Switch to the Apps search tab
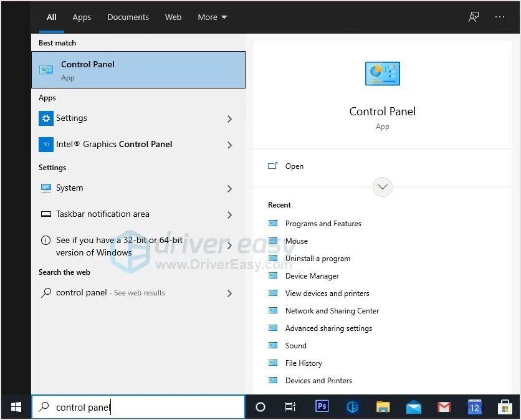This screenshot has height=420, width=521. pyautogui.click(x=82, y=17)
